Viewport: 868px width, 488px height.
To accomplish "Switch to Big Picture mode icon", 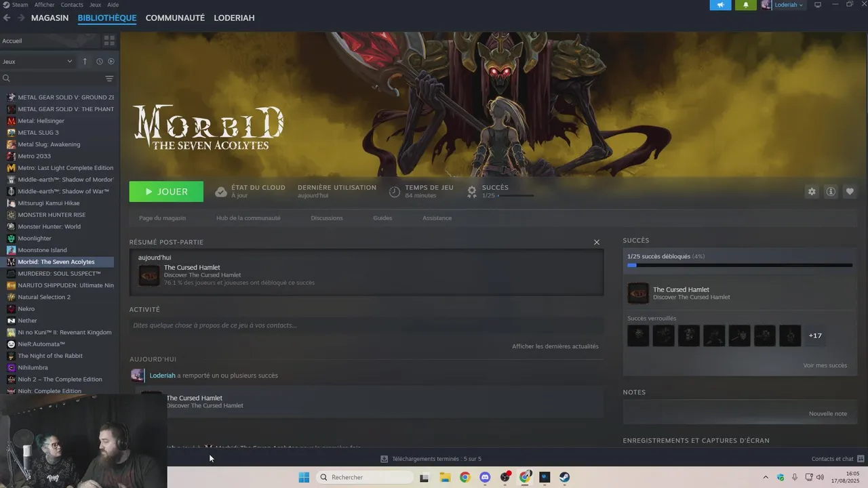I will [x=818, y=5].
